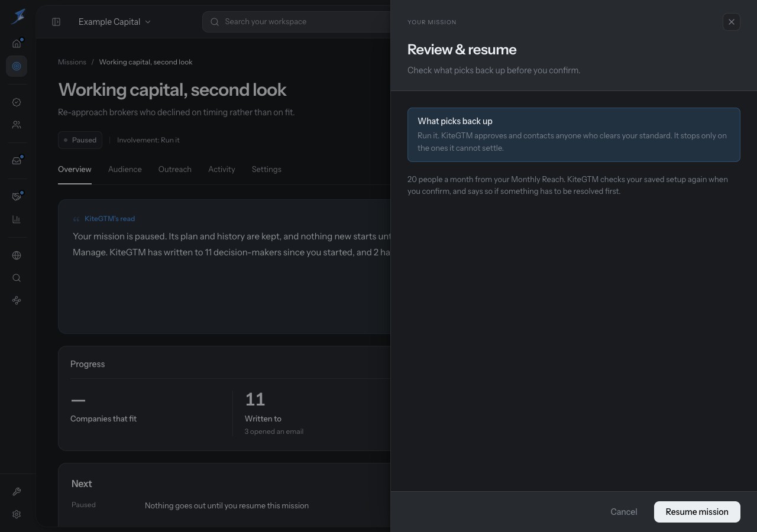The width and height of the screenshot is (757, 532).
Task: Open the gear settings sidebar icon
Action: pyautogui.click(x=17, y=514)
